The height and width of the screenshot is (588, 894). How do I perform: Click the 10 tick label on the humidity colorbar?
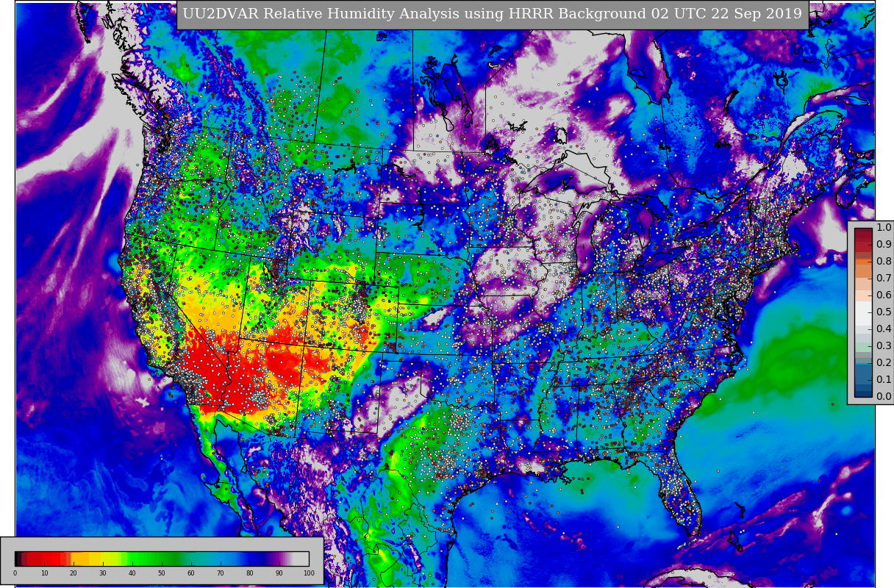pyautogui.click(x=44, y=573)
